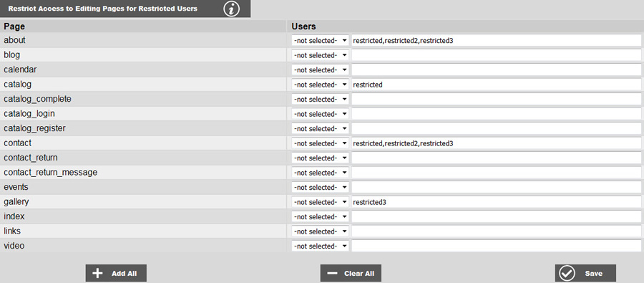Click the 'blog' page name

[x=12, y=54]
